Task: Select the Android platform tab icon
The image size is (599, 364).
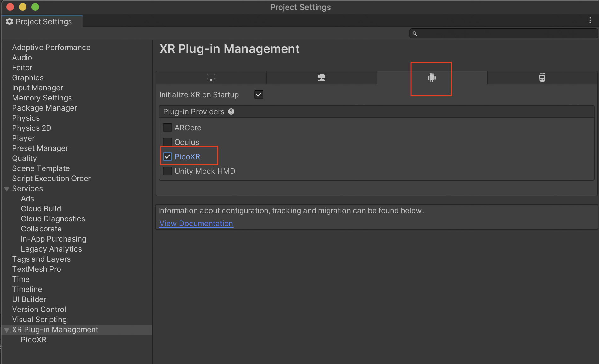Action: [x=432, y=77]
